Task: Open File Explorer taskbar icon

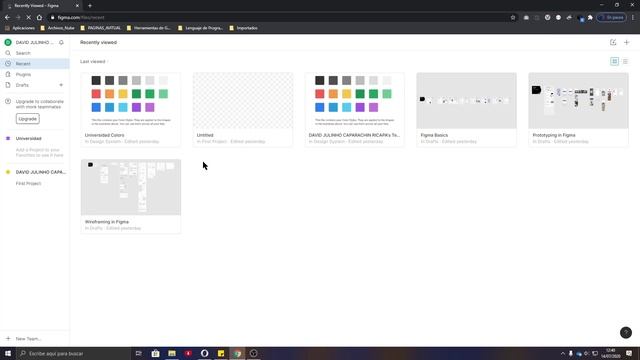Action: (172, 353)
